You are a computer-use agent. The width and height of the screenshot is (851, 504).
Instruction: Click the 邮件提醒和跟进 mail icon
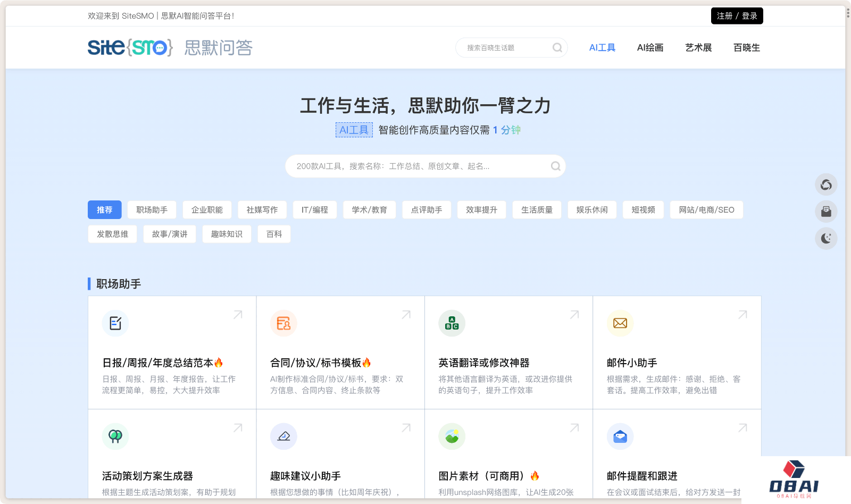point(620,436)
